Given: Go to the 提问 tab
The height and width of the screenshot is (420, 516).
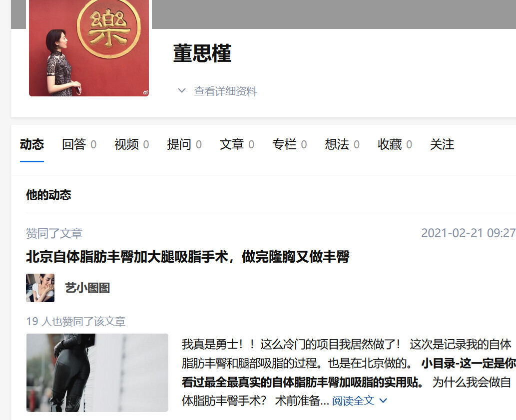Looking at the screenshot, I should [184, 145].
